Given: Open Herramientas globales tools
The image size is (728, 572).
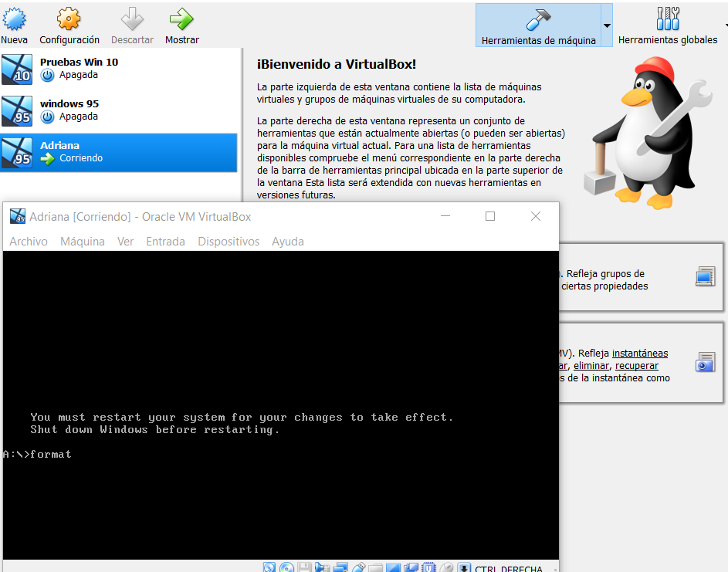Looking at the screenshot, I should [x=668, y=25].
